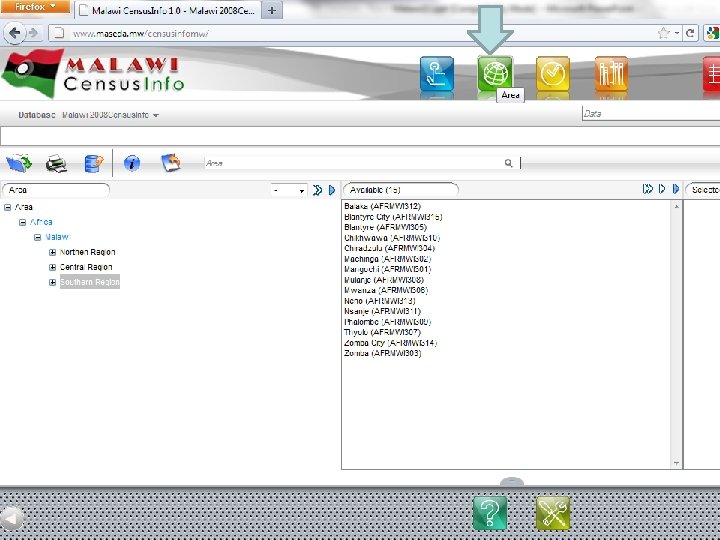Viewport: 720px width, 540px height.
Task: Open the green tools settings icon
Action: pos(553,513)
